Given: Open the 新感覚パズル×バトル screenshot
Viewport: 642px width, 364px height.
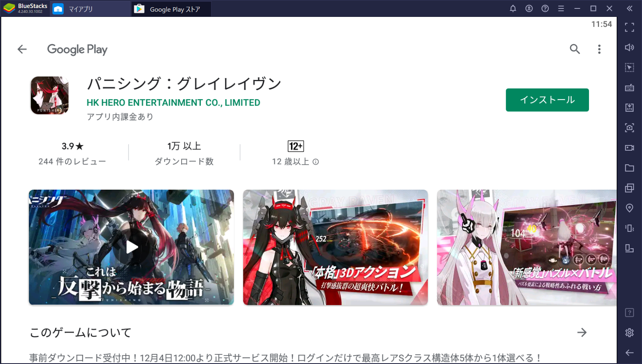Looking at the screenshot, I should click(x=527, y=247).
